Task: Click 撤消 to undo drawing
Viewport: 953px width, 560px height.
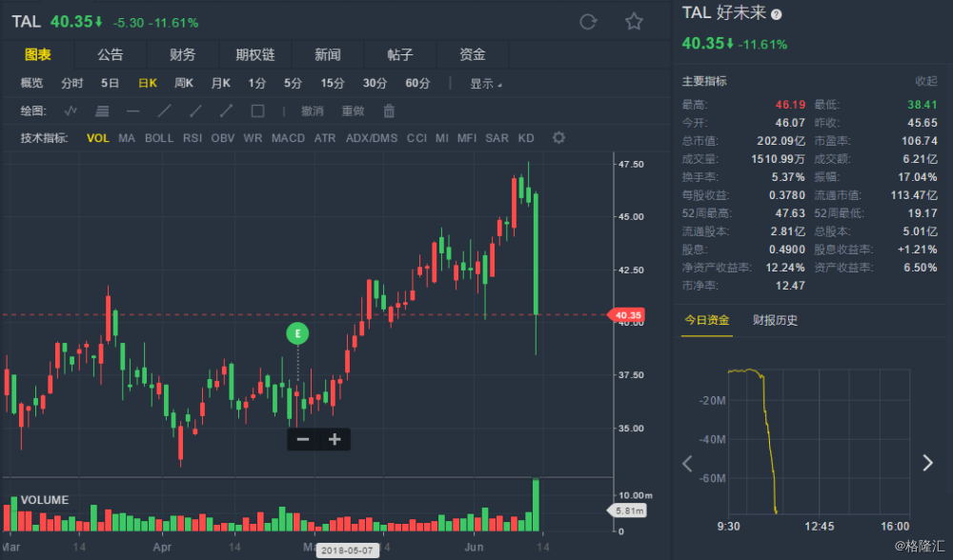Action: coord(313,111)
